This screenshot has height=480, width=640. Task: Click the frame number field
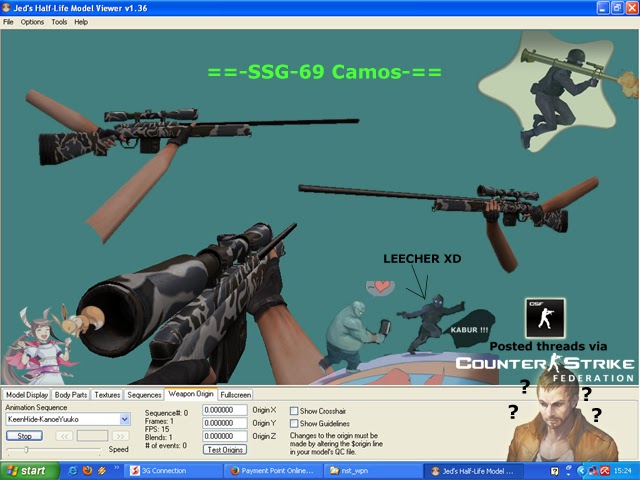(92, 436)
